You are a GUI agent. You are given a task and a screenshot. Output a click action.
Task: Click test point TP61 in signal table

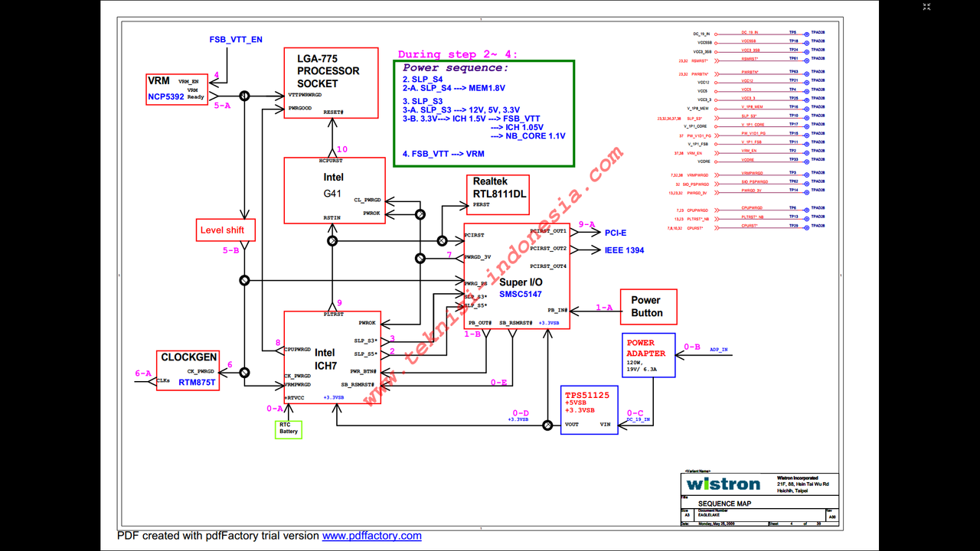(793, 58)
